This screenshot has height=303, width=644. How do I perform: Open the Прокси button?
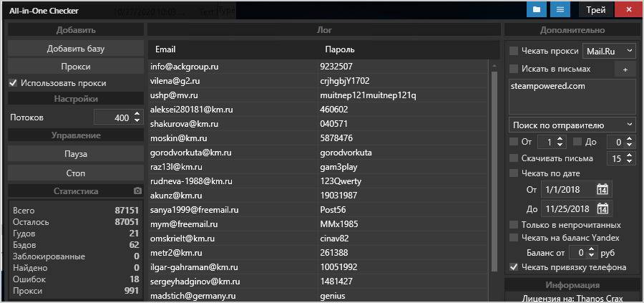tap(76, 66)
